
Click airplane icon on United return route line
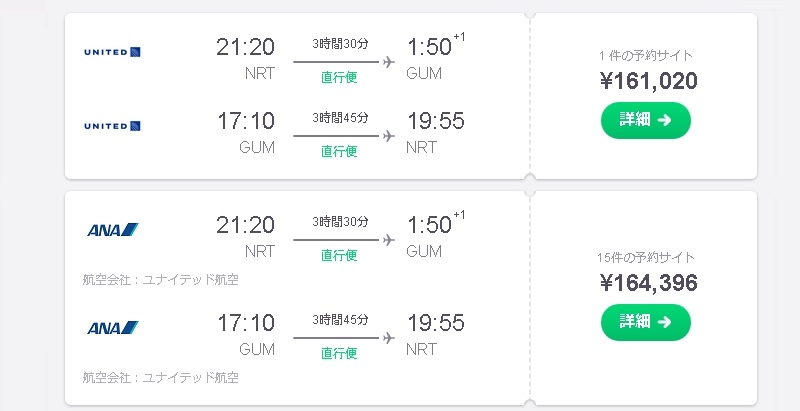pyautogui.click(x=388, y=135)
